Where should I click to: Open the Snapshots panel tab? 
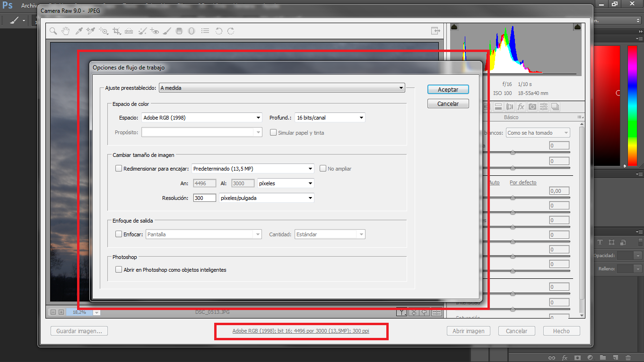pyautogui.click(x=555, y=107)
